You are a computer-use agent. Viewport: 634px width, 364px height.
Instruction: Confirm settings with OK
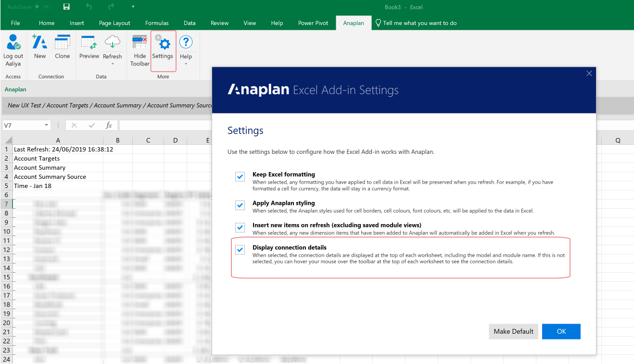[x=561, y=331]
